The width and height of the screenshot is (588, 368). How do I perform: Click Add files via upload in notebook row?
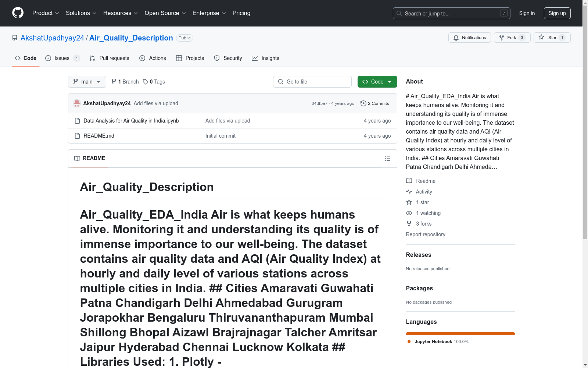[x=227, y=121]
